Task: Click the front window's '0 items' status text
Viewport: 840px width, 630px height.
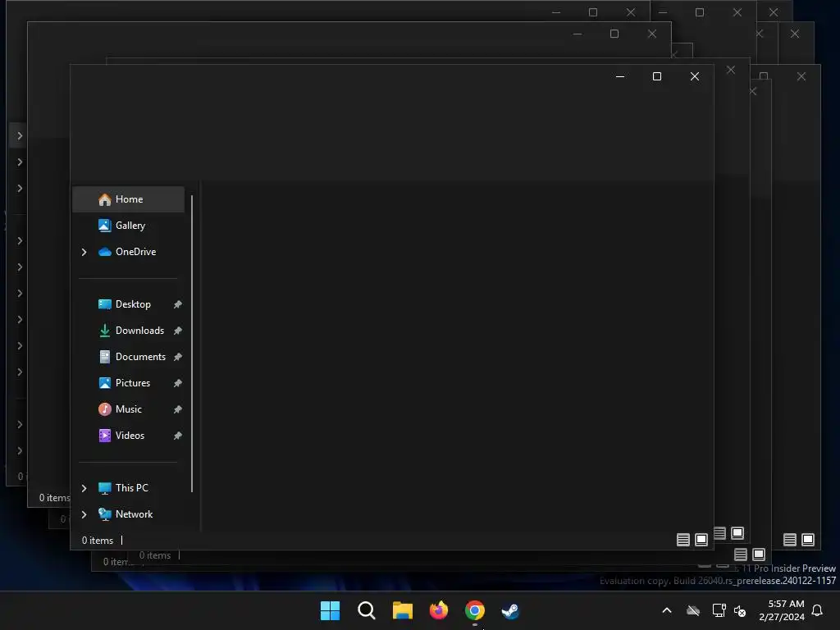Action: click(x=98, y=541)
